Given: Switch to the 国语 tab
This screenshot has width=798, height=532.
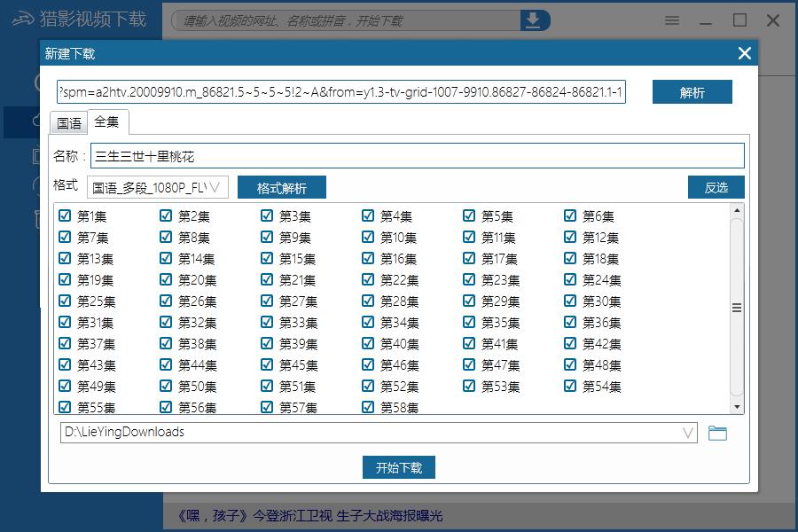Looking at the screenshot, I should click(x=68, y=123).
